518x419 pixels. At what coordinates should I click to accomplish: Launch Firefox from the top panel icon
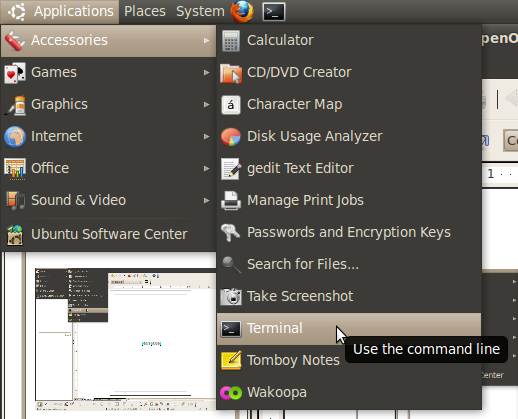point(242,12)
